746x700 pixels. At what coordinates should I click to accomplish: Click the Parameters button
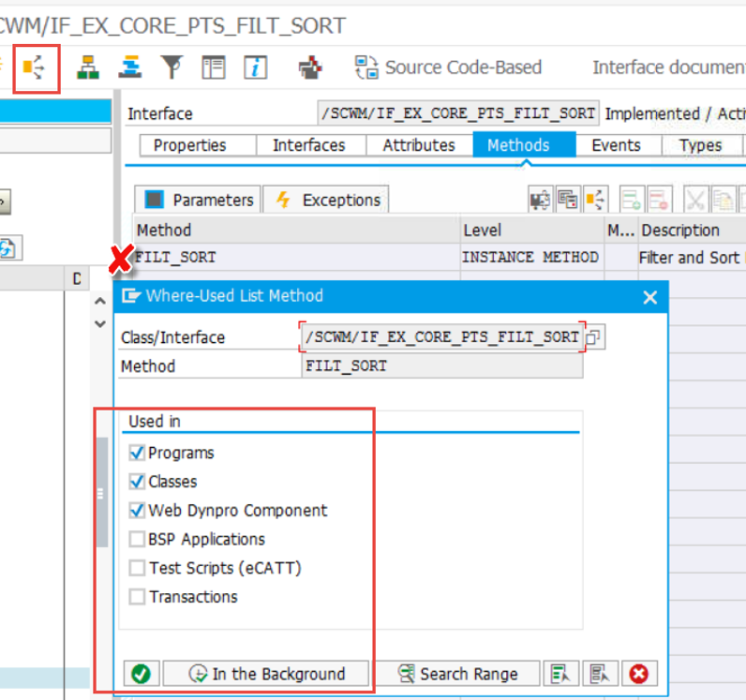click(198, 200)
